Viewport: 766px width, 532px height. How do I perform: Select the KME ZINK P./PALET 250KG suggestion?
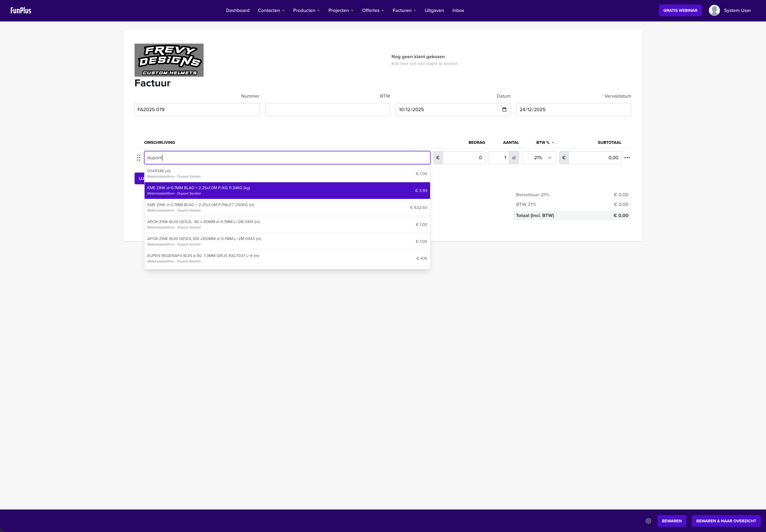287,207
